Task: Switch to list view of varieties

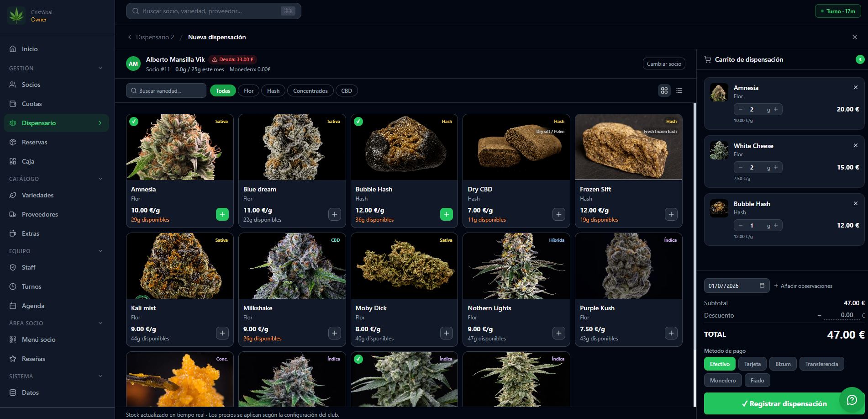Action: 679,90
